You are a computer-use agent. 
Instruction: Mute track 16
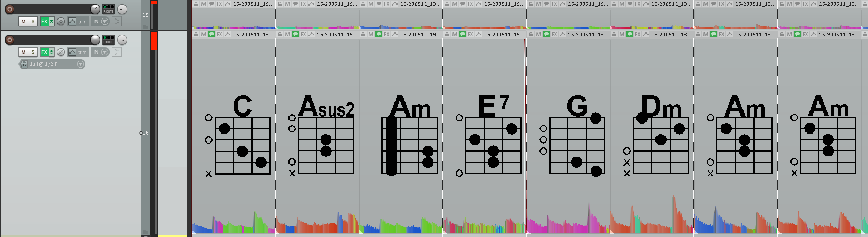coord(23,52)
